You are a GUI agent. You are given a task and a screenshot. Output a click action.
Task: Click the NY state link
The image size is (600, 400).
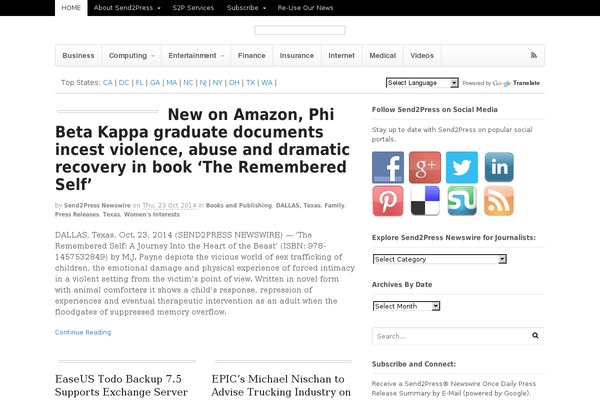(217, 83)
